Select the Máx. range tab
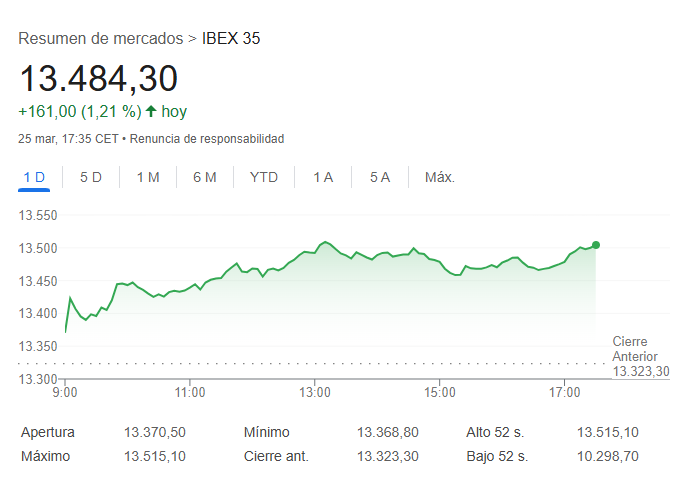The height and width of the screenshot is (479, 686). click(x=440, y=177)
